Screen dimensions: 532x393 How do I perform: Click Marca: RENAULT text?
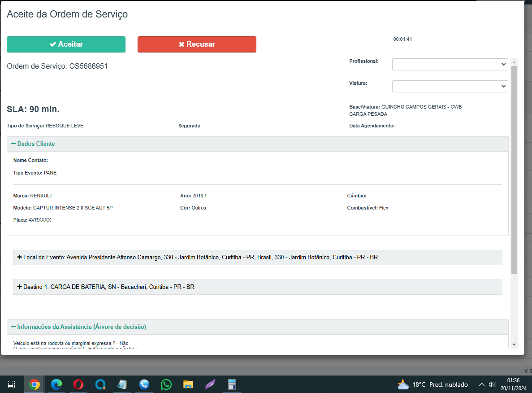pos(33,196)
